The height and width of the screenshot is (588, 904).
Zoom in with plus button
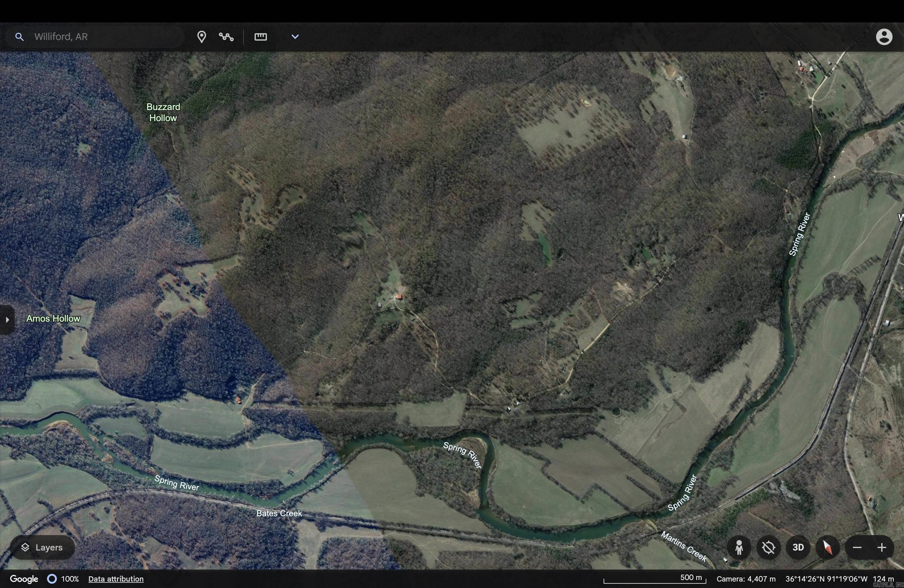click(882, 547)
